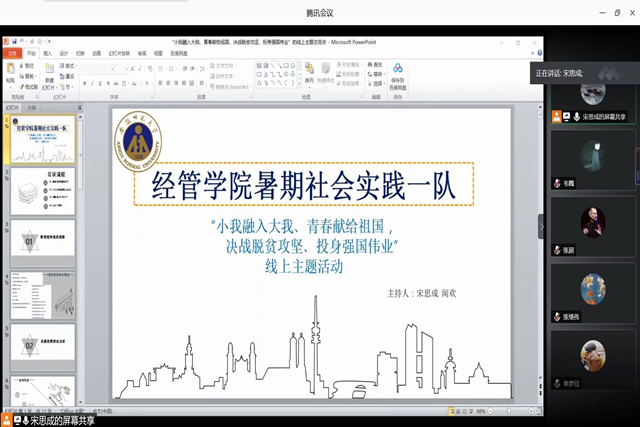Open the Align Text (对齐文本) dropdown
The height and width of the screenshot is (427, 640).
click(x=223, y=76)
